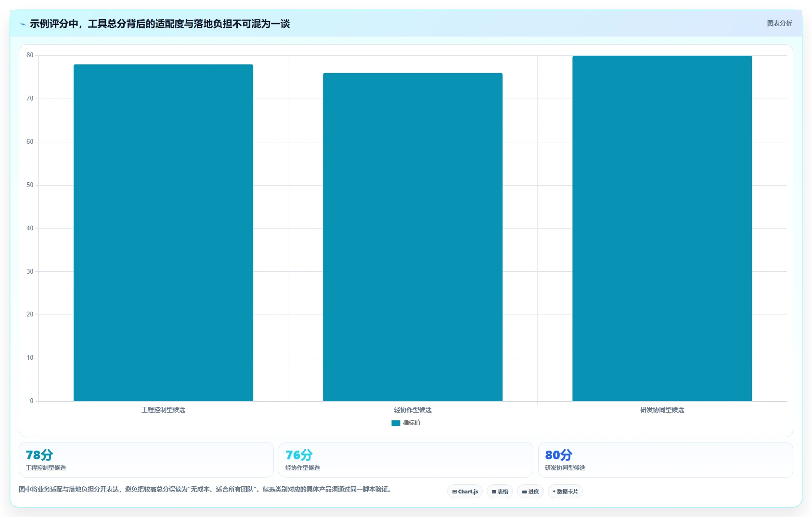
Task: Click the 数据卡片 tag pill
Action: (565, 492)
